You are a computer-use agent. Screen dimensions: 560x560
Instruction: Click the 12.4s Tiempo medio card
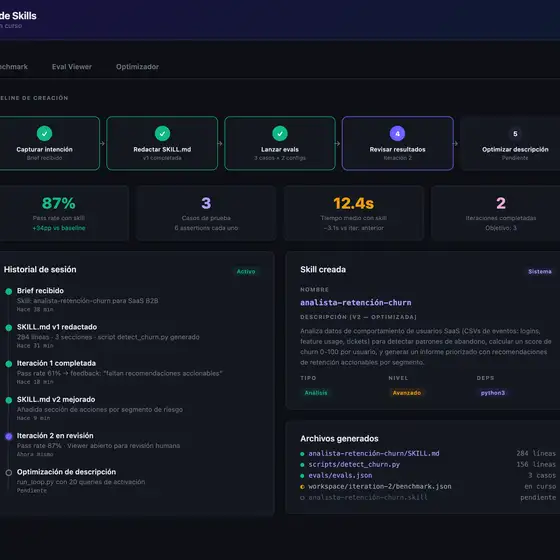(x=354, y=213)
